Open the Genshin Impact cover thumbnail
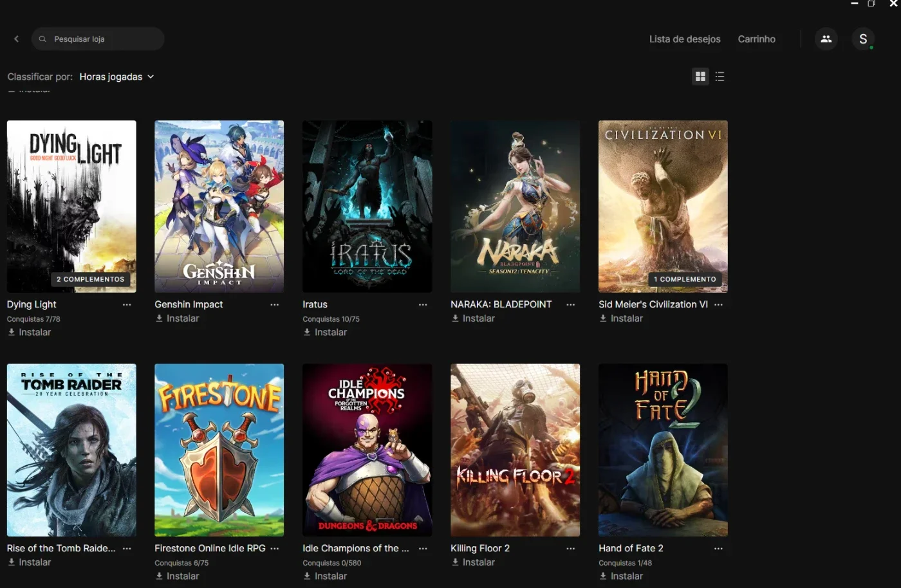The height and width of the screenshot is (588, 901). tap(219, 207)
